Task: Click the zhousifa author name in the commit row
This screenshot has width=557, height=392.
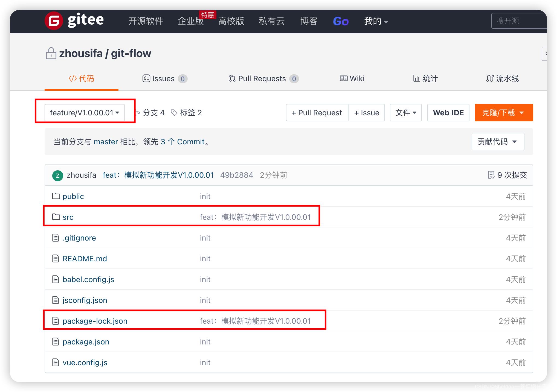Action: coord(82,175)
